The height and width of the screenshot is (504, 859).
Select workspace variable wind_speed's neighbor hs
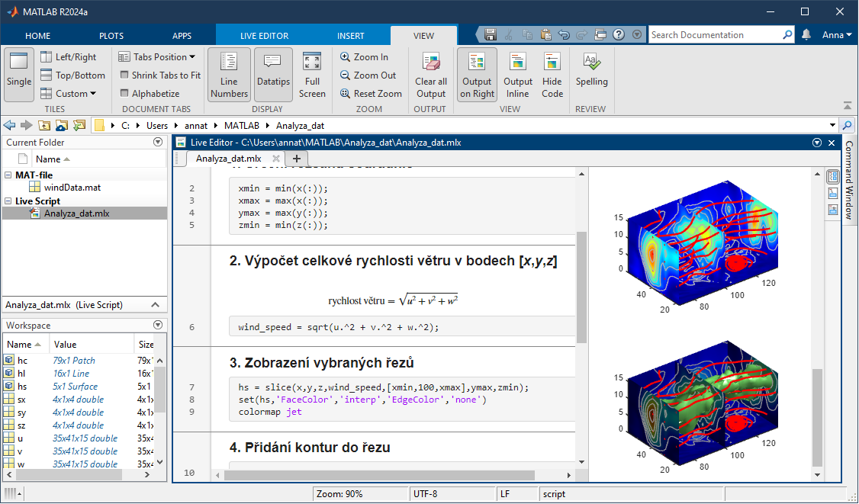(22, 387)
